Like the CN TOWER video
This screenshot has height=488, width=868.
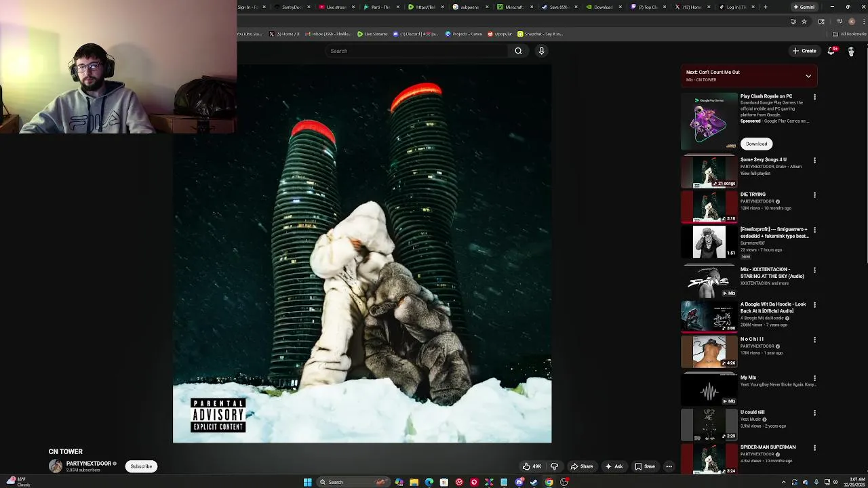(532, 466)
